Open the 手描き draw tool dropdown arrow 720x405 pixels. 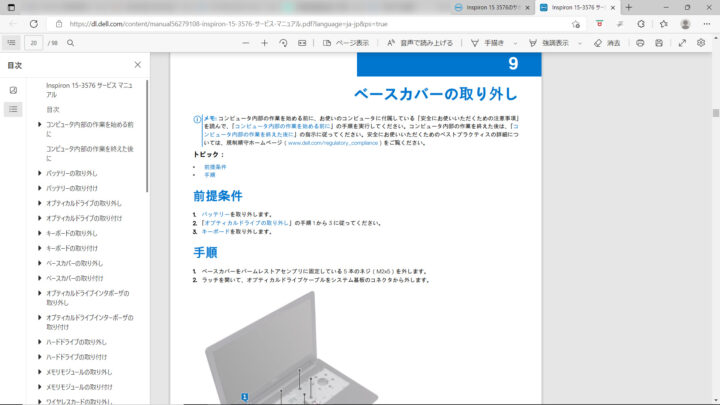pos(513,43)
